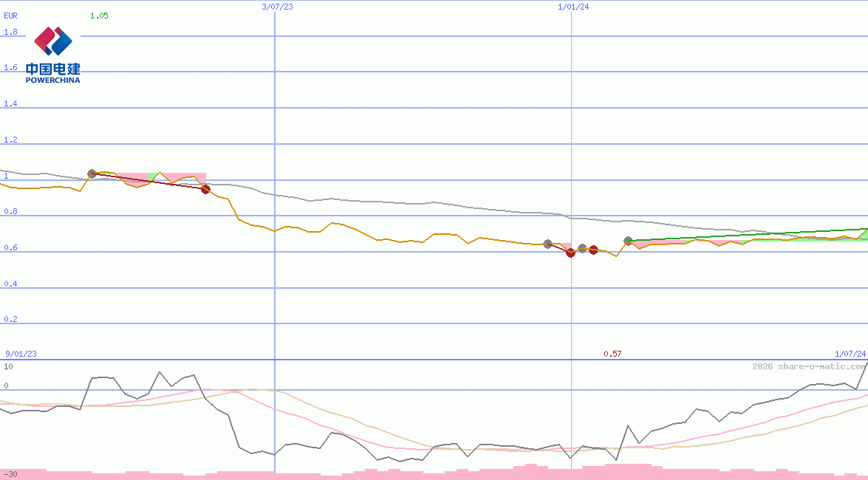Select grey marker between the two red markers
This screenshot has height=480, width=868.
click(x=582, y=249)
